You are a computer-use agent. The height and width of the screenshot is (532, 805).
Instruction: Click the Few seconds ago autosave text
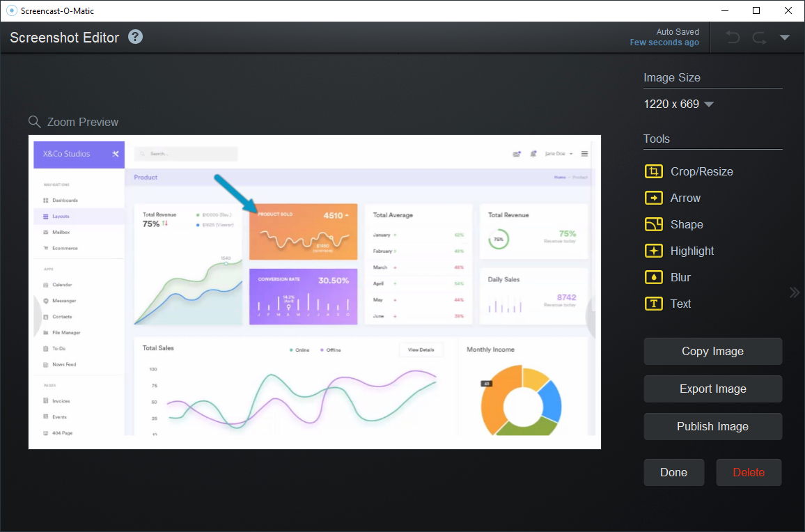click(x=664, y=42)
